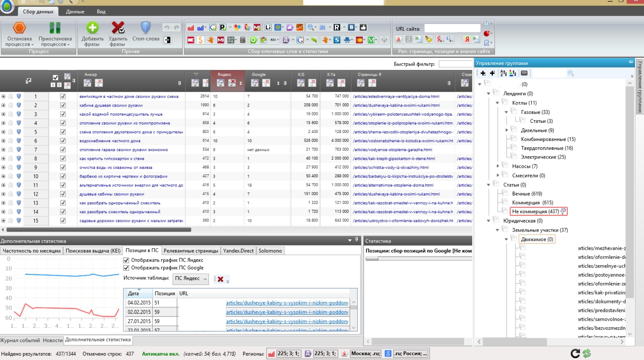The width and height of the screenshot is (644, 360).
Task: Click the filter icon under Google column
Action: (255, 83)
